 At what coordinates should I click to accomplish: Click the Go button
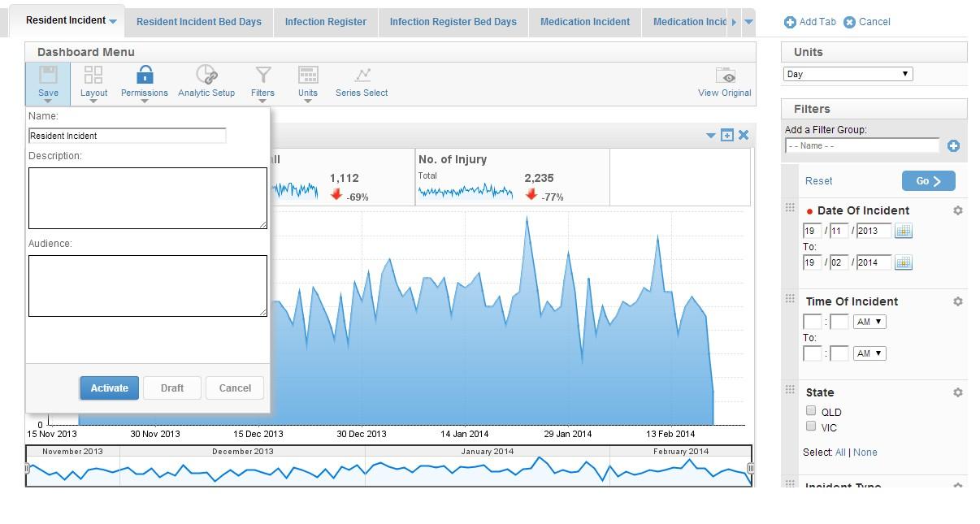929,181
